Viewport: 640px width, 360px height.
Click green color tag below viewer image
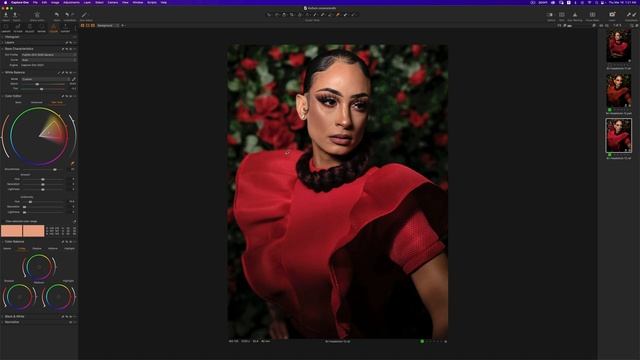(422, 341)
